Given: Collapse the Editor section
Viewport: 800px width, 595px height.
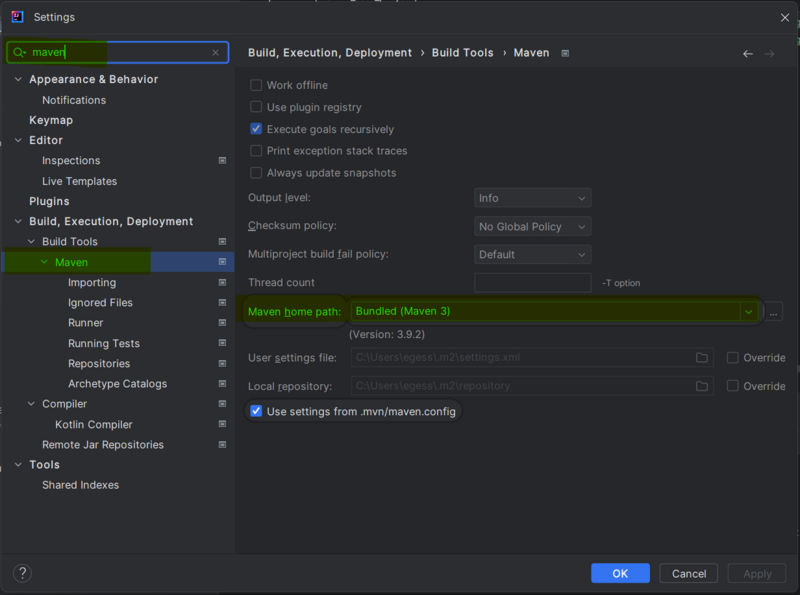Looking at the screenshot, I should (18, 140).
